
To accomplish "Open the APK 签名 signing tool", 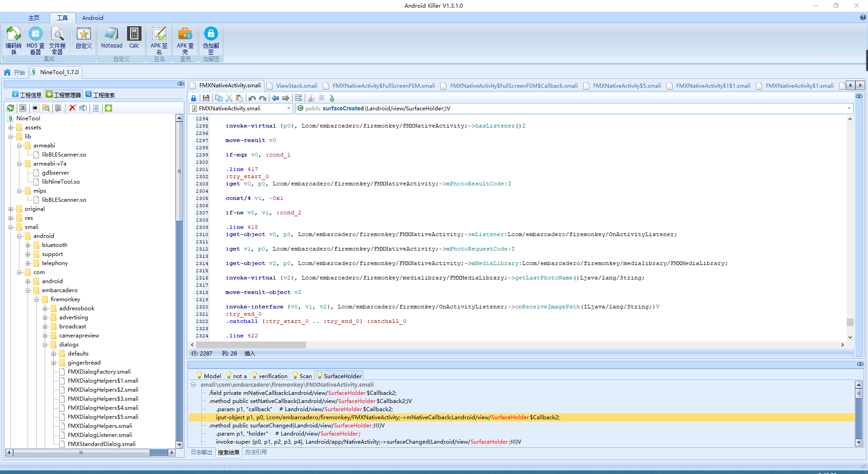I will coord(159,40).
